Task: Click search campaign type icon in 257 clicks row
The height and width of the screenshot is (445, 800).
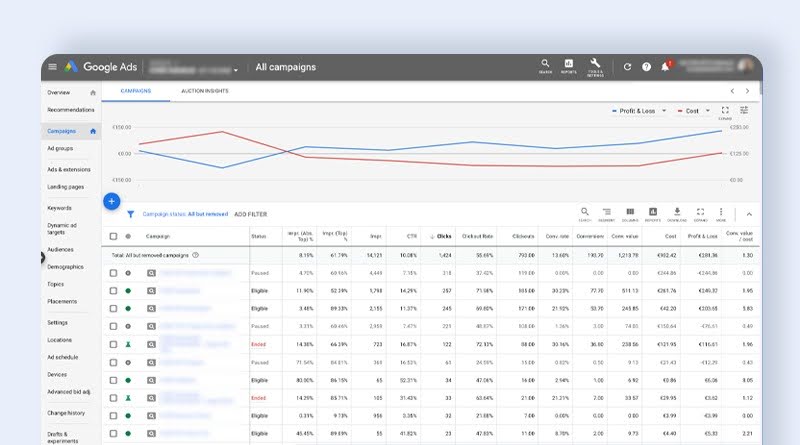Action: [151, 291]
